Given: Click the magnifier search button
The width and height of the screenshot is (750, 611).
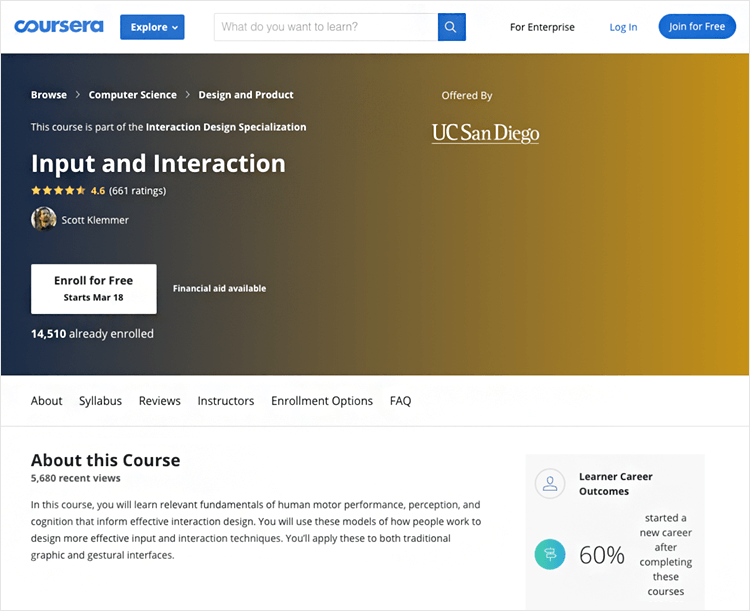Looking at the screenshot, I should [451, 27].
